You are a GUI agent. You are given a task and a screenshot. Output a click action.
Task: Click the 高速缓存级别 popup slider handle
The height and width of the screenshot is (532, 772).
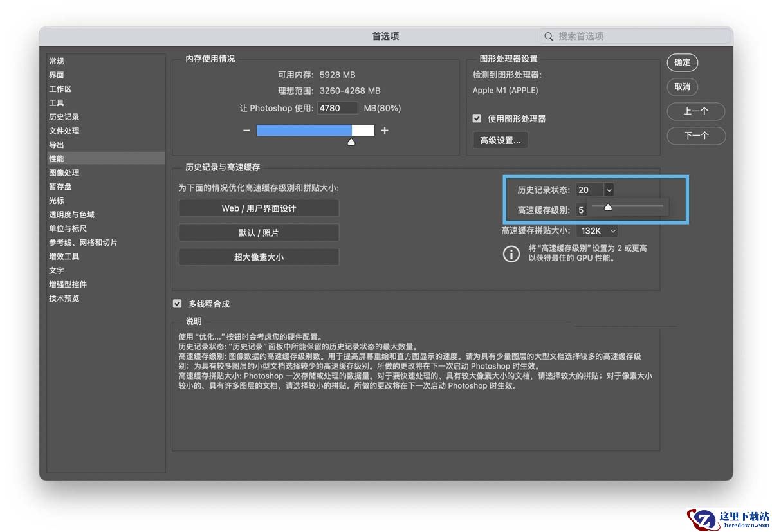(x=607, y=206)
